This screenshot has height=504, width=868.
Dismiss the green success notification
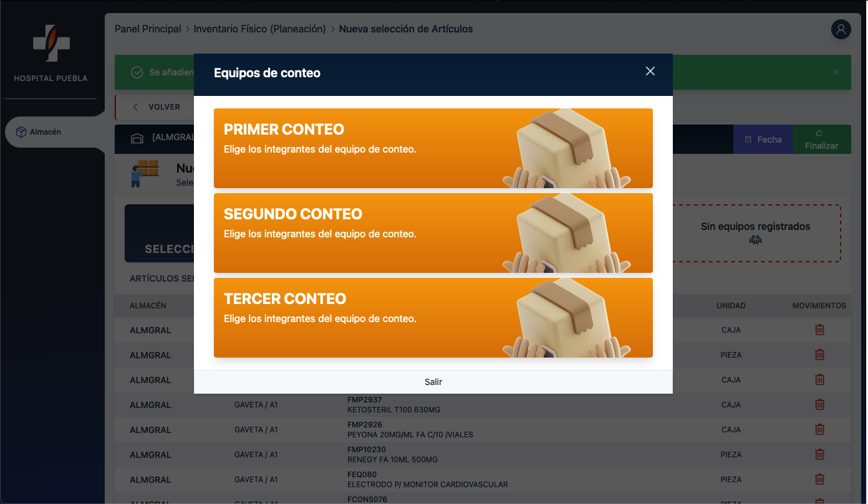coord(836,72)
